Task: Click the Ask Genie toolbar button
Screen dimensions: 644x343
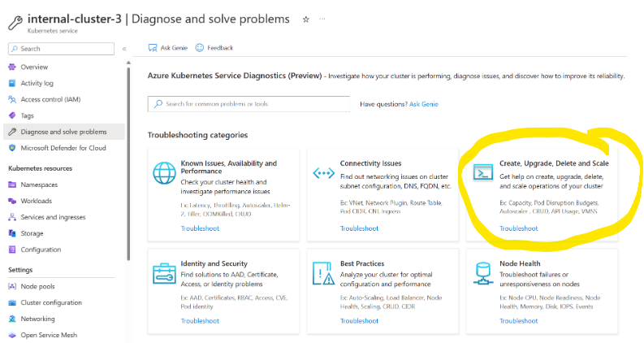Action: (167, 48)
